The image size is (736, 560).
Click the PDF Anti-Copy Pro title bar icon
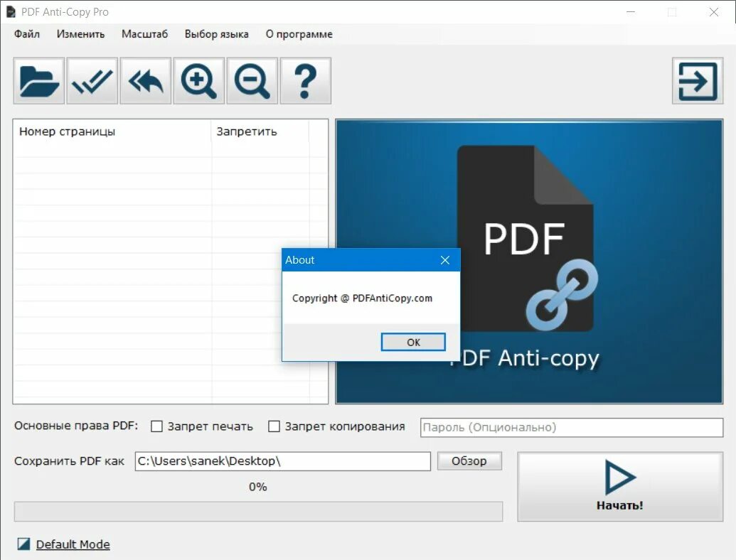(x=11, y=11)
